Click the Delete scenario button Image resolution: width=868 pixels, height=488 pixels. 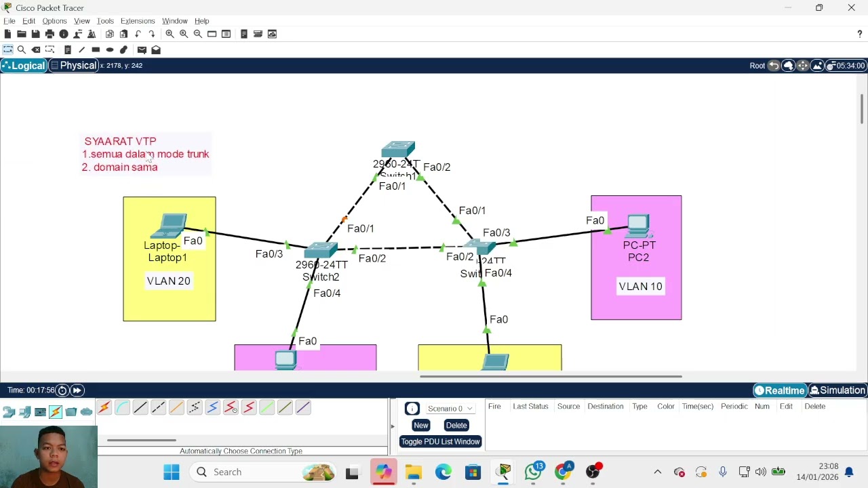pyautogui.click(x=456, y=426)
